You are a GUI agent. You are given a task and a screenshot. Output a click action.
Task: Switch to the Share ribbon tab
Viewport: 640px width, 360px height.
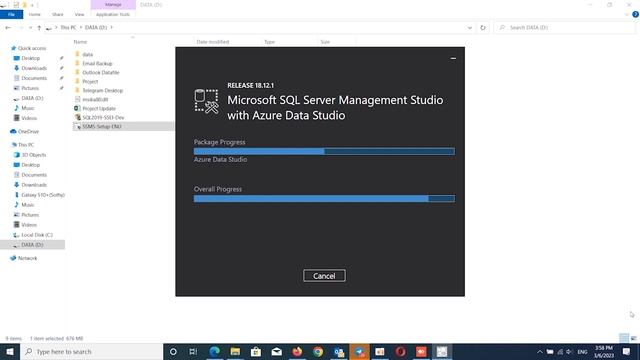click(58, 14)
